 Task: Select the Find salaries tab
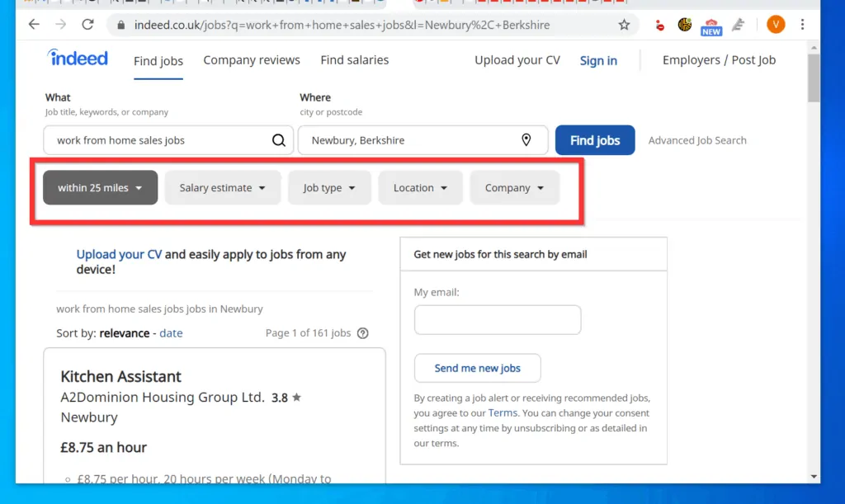[354, 59]
